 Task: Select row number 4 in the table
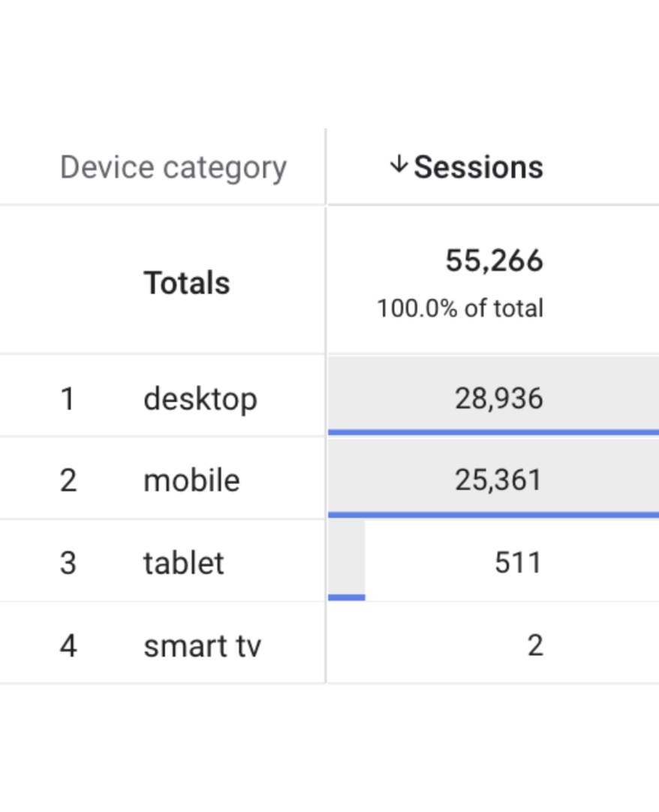[x=68, y=645]
